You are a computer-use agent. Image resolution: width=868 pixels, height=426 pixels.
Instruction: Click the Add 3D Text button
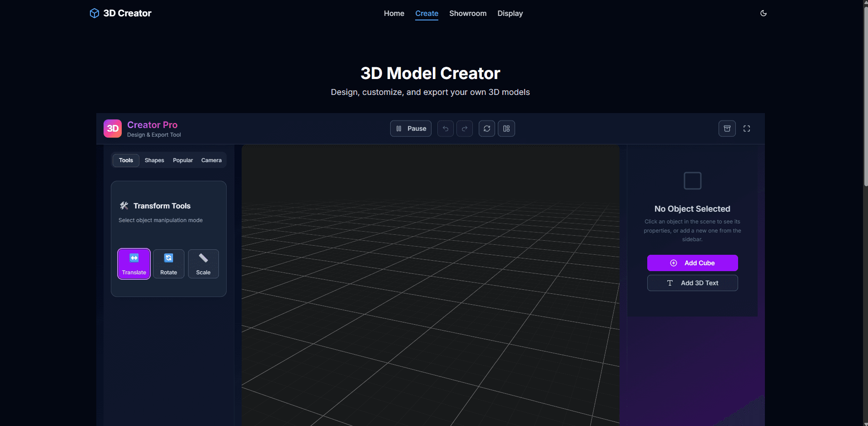tap(692, 282)
